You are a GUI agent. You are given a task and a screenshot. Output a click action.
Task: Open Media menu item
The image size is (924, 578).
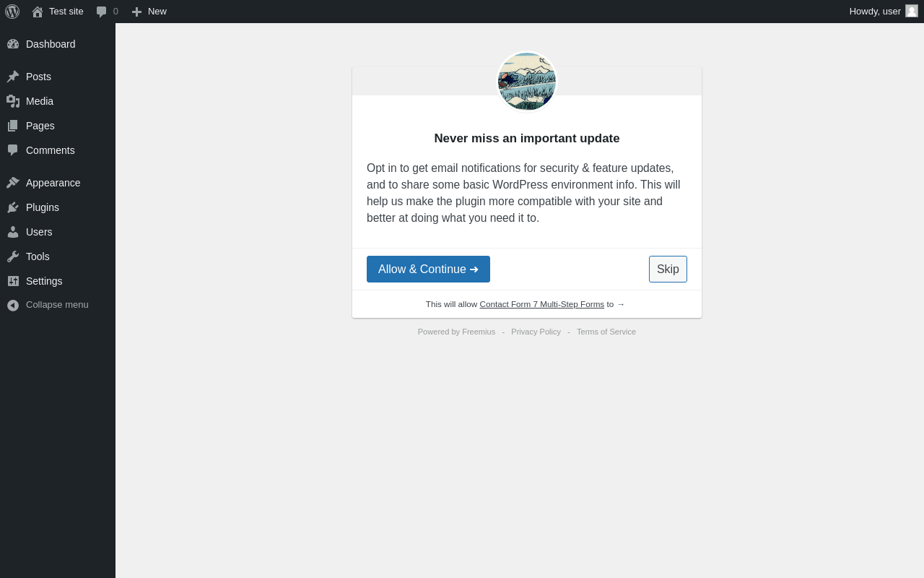coord(58,101)
